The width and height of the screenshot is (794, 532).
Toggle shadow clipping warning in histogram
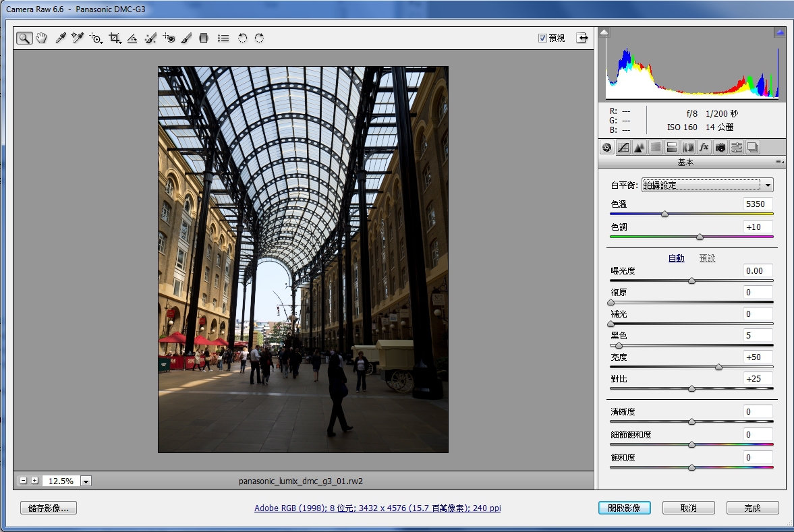(x=604, y=32)
